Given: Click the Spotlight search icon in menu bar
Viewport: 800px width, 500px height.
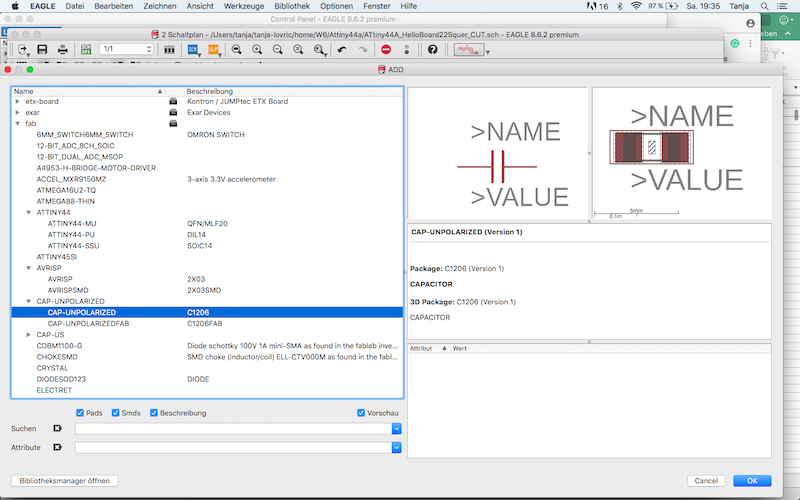Looking at the screenshot, I should click(x=764, y=6).
